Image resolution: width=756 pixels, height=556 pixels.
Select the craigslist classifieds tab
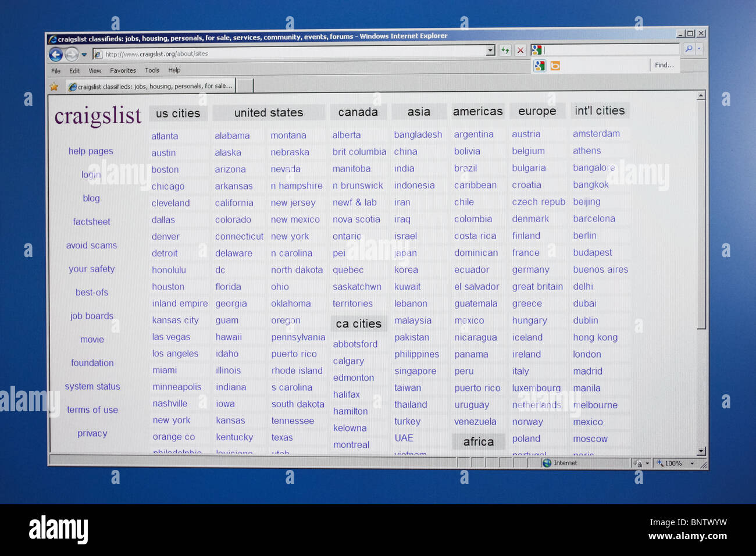point(151,86)
